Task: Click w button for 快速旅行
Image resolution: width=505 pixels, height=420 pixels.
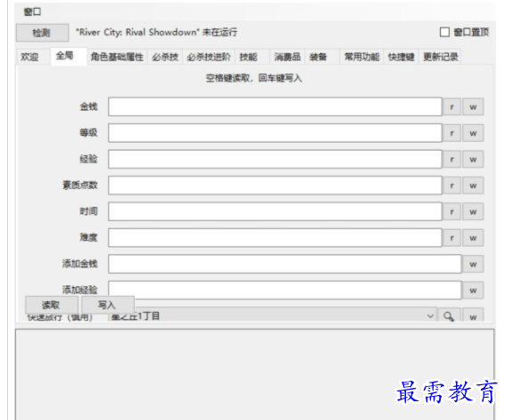Action: click(x=473, y=316)
